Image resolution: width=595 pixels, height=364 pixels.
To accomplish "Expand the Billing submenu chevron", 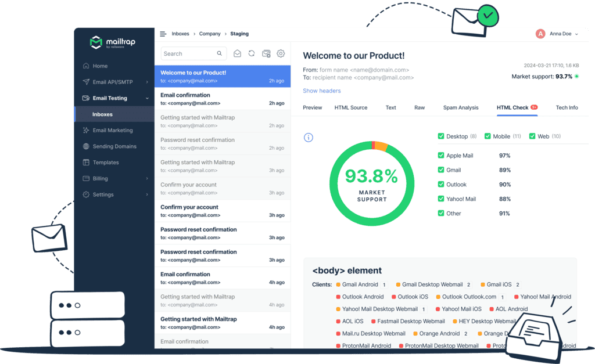I will pyautogui.click(x=147, y=178).
